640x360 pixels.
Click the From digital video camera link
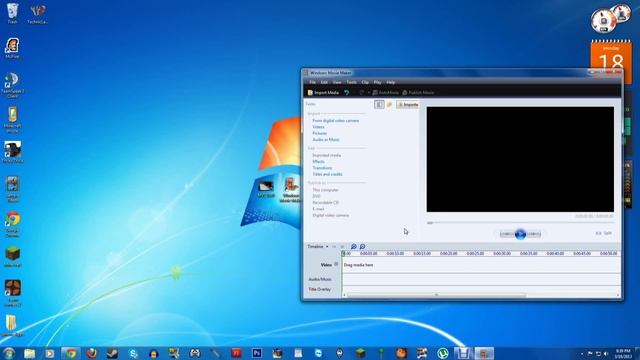336,121
